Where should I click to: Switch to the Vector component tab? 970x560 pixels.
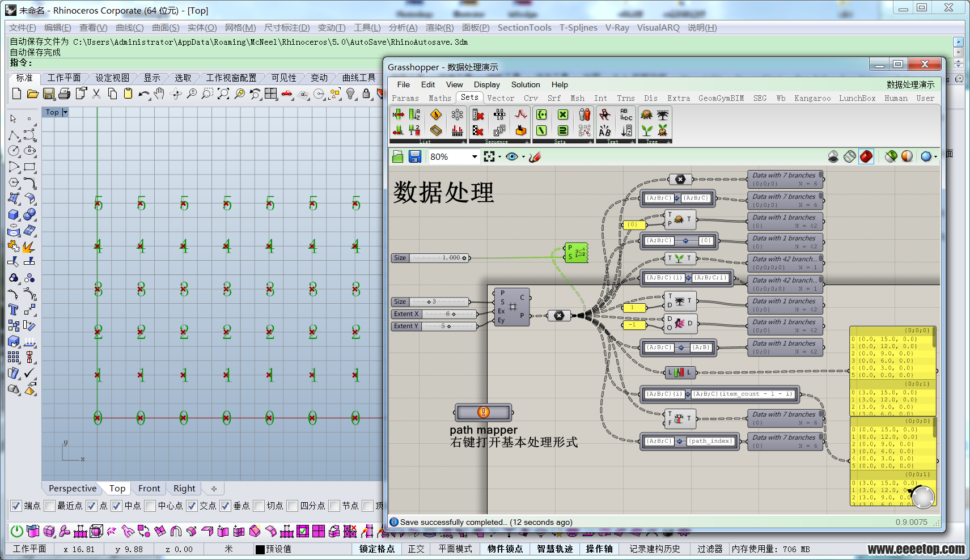click(x=501, y=98)
